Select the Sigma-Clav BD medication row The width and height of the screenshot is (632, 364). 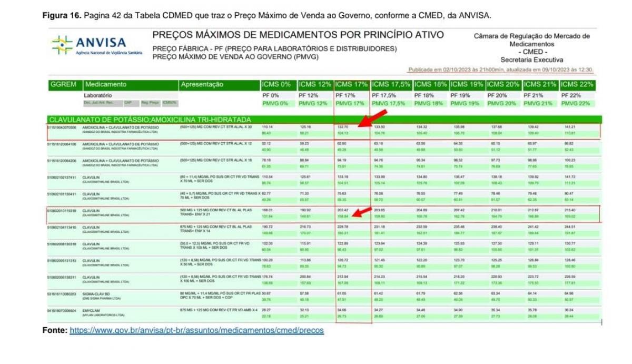(x=95, y=292)
